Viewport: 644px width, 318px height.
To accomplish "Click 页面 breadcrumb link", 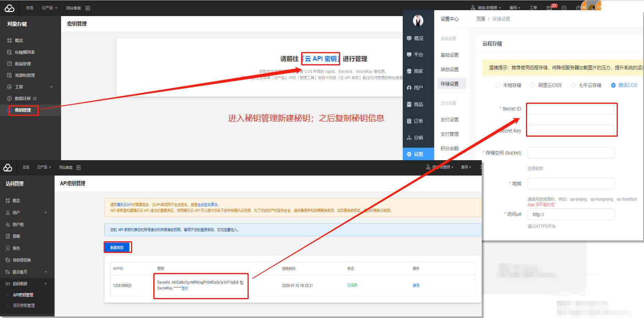I will (481, 19).
